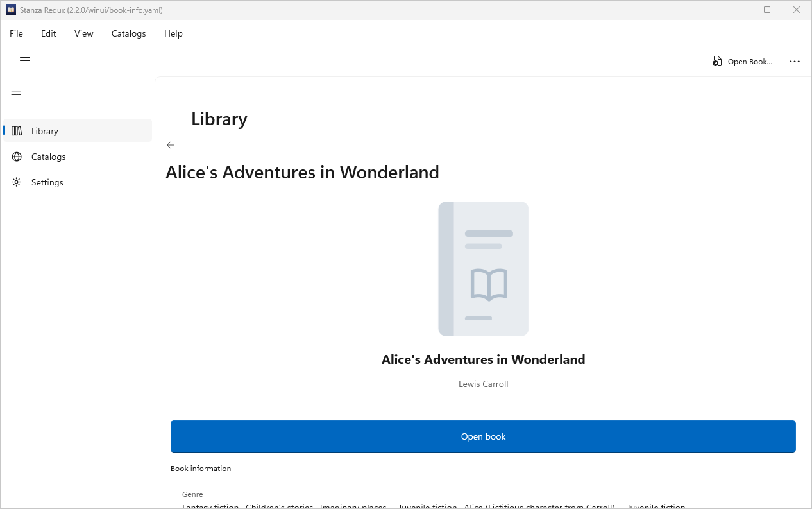
Task: Click the Book information label
Action: pyautogui.click(x=201, y=469)
